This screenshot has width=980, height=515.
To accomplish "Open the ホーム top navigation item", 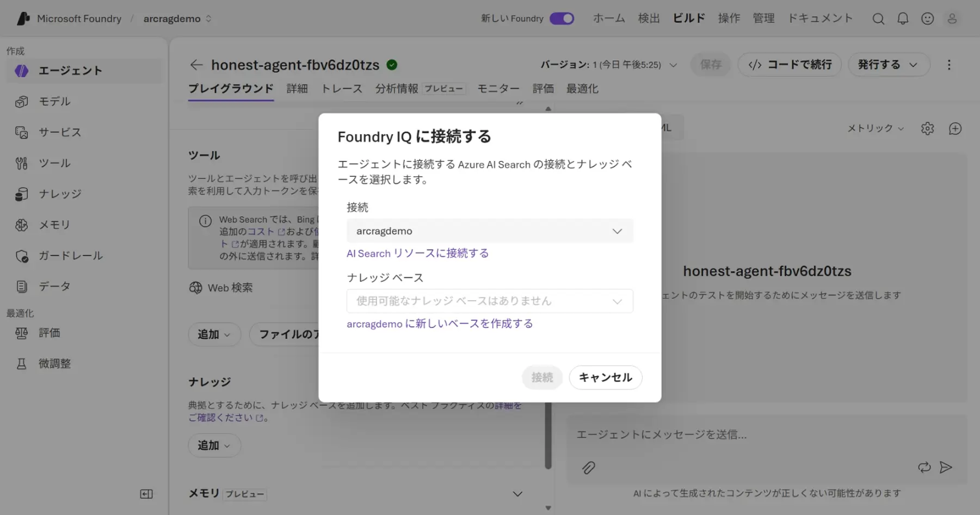I will coord(609,18).
